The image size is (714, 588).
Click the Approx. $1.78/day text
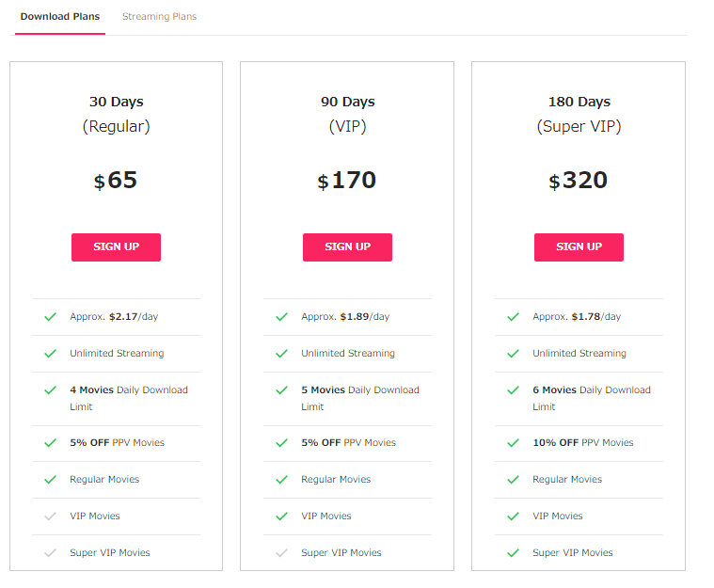point(577,316)
